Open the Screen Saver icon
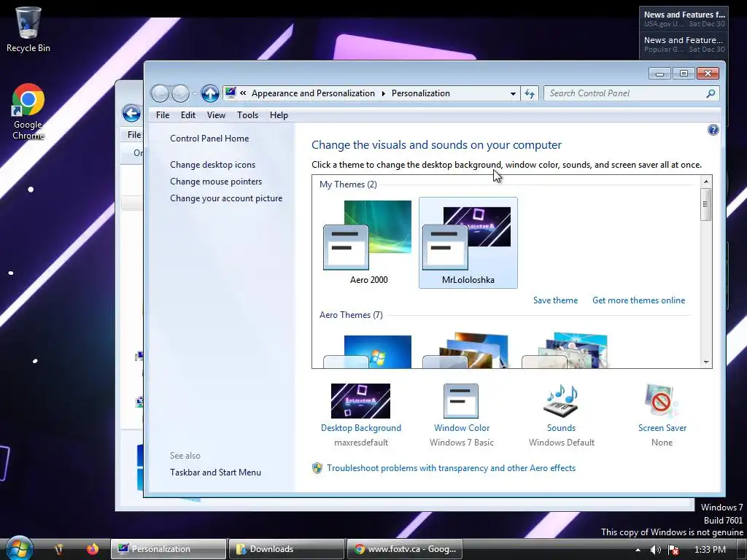747x560 pixels. (x=662, y=401)
